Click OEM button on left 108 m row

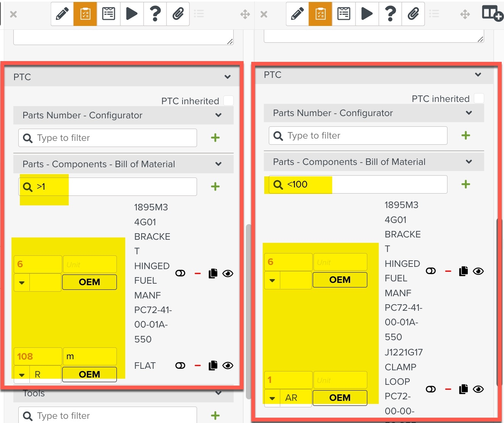coord(89,374)
